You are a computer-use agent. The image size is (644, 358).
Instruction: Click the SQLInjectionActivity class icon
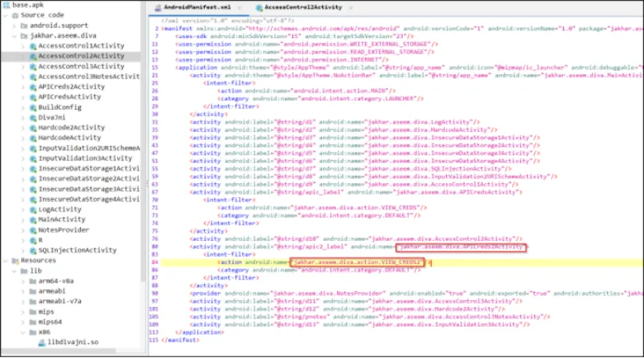point(33,251)
